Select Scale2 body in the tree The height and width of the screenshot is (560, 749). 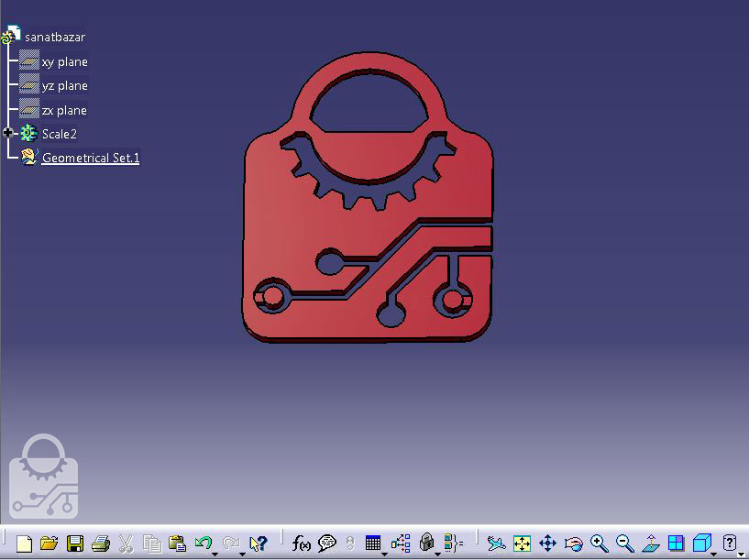click(x=60, y=134)
